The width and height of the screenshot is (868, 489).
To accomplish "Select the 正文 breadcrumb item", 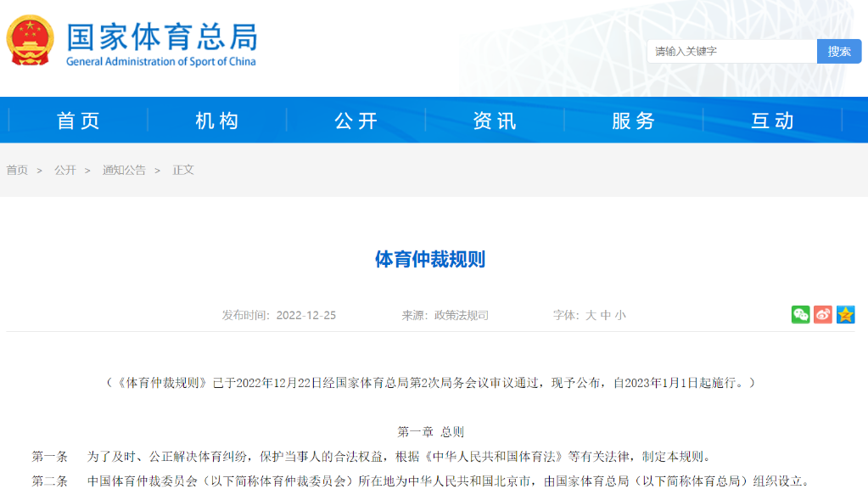I will coord(183,170).
